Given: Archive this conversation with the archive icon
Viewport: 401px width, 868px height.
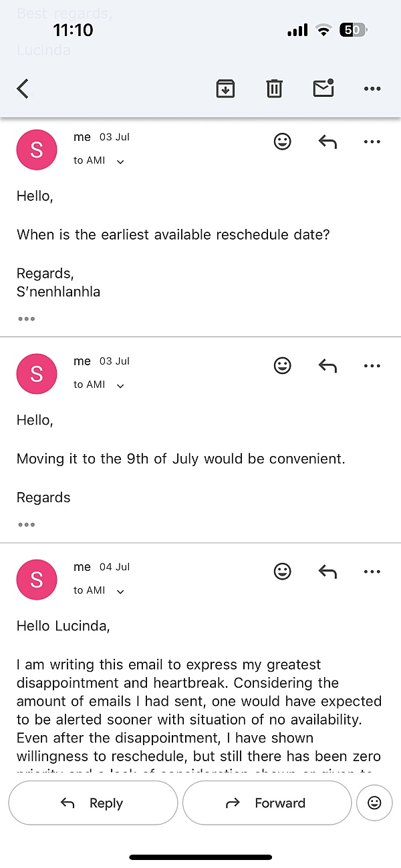Looking at the screenshot, I should tap(225, 89).
